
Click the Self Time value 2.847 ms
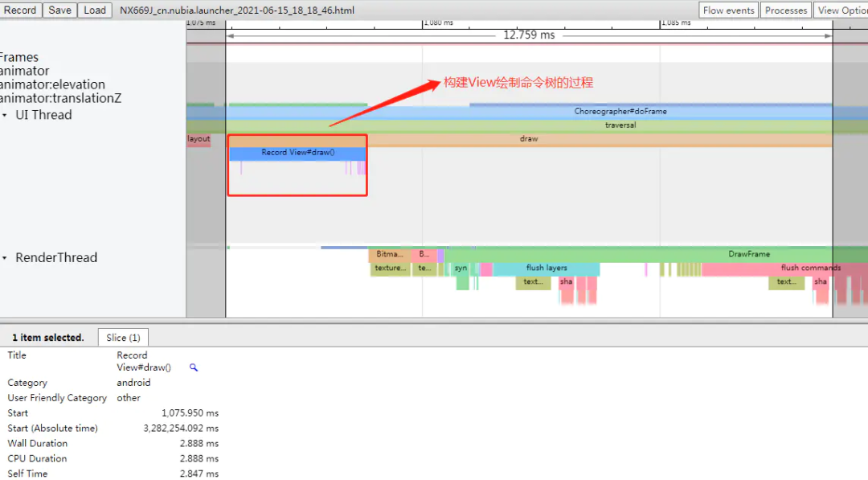point(199,474)
